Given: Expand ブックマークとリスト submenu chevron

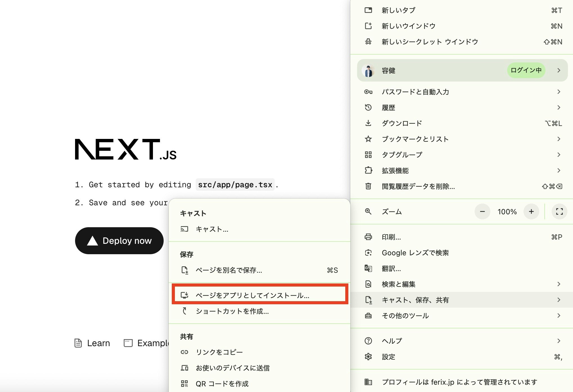Looking at the screenshot, I should [x=559, y=139].
